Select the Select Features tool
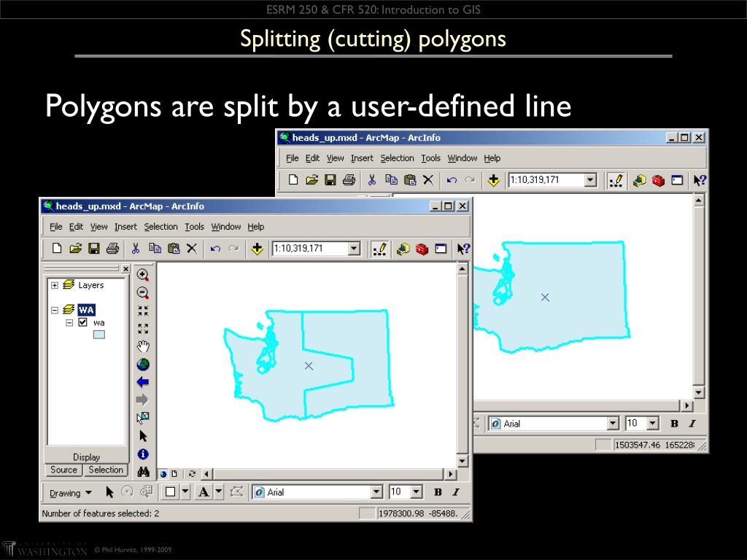Screen dimensions: 747x560 click(x=143, y=418)
